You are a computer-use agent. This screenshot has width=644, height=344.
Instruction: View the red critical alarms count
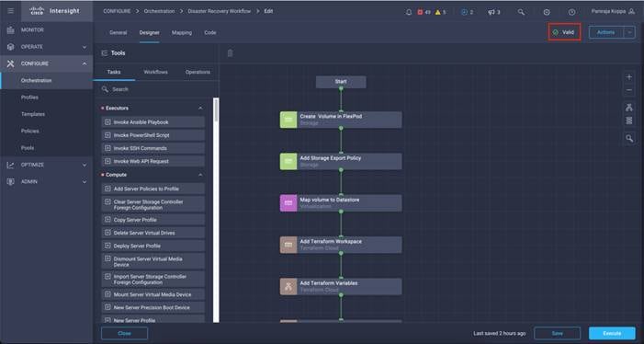pyautogui.click(x=424, y=12)
